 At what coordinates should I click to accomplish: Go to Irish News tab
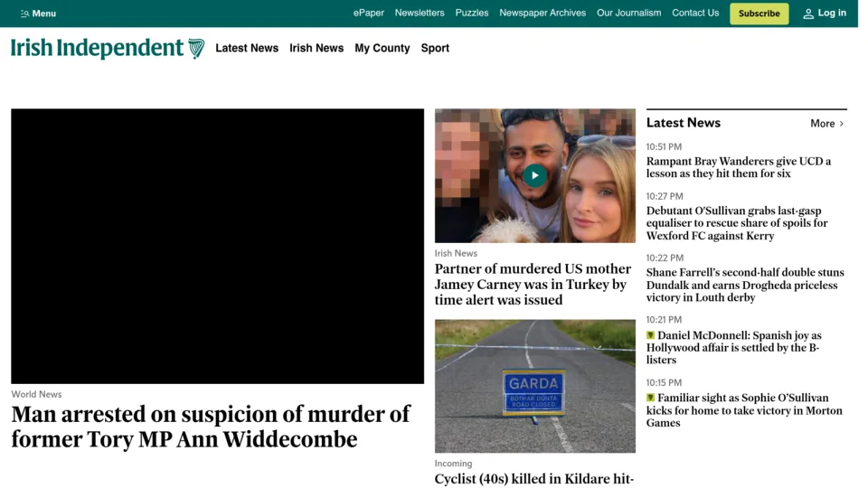pos(316,48)
